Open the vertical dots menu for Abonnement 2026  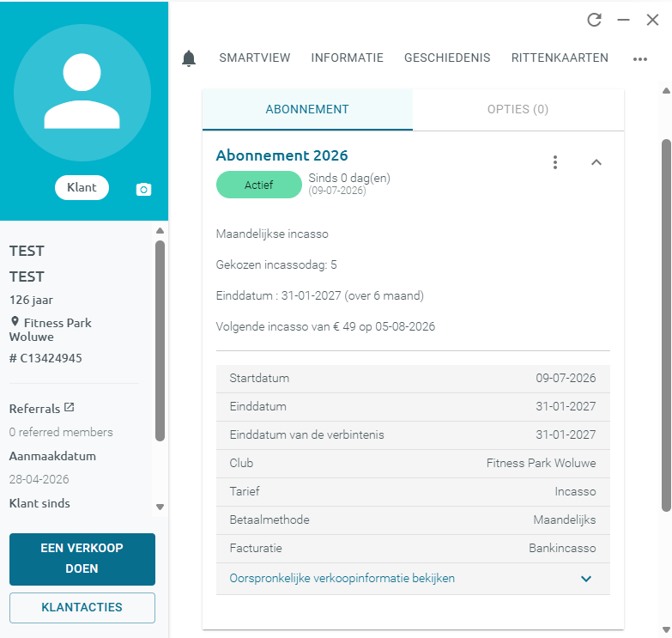(x=555, y=162)
